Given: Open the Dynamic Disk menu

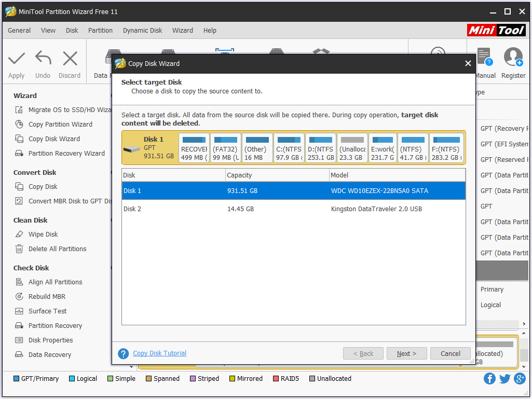Looking at the screenshot, I should click(142, 31).
